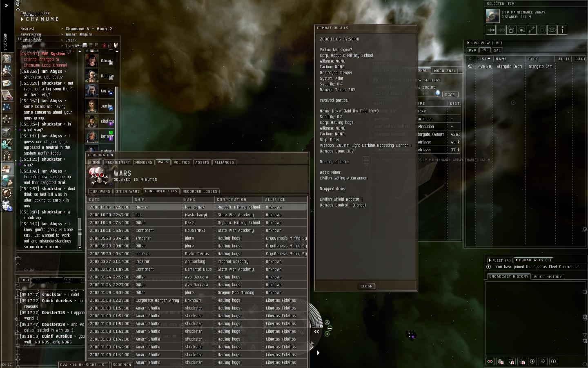Viewport: 588px width, 368px height.
Task: Switch to the Our Wars subtab
Action: (x=100, y=191)
